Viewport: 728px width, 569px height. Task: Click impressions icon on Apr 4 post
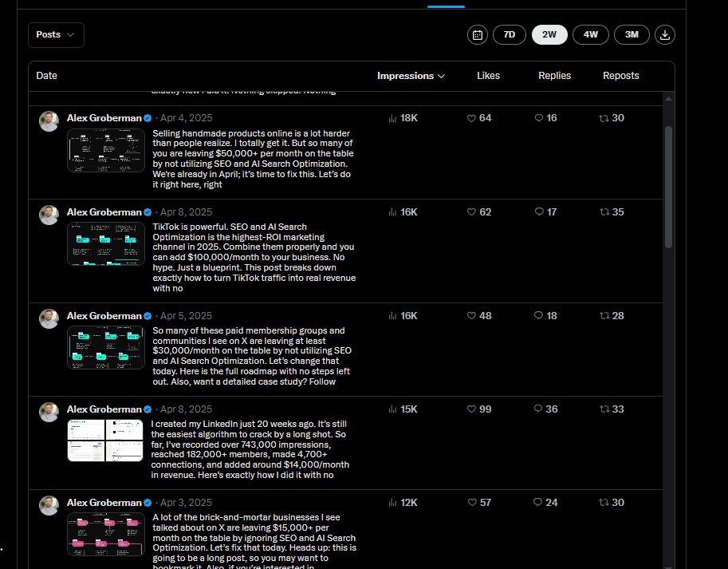[x=392, y=118]
